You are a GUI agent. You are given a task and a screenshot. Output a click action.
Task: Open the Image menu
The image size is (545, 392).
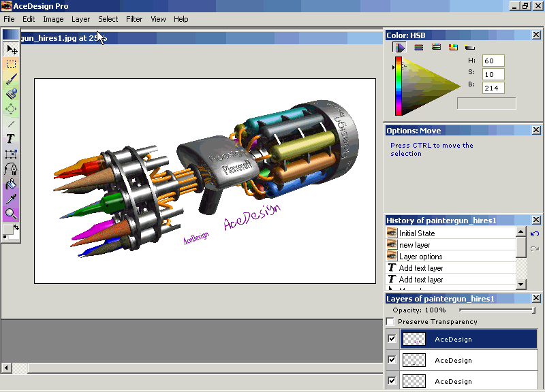point(53,19)
